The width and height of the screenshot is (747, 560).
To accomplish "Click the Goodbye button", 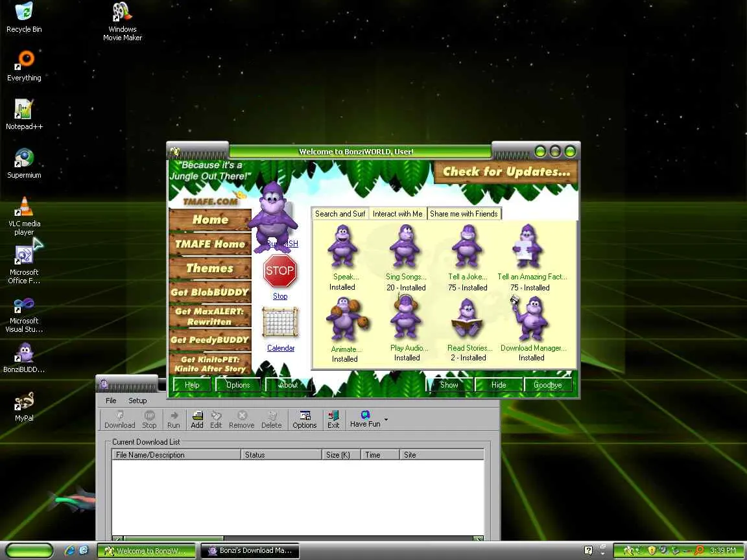I will tap(548, 385).
